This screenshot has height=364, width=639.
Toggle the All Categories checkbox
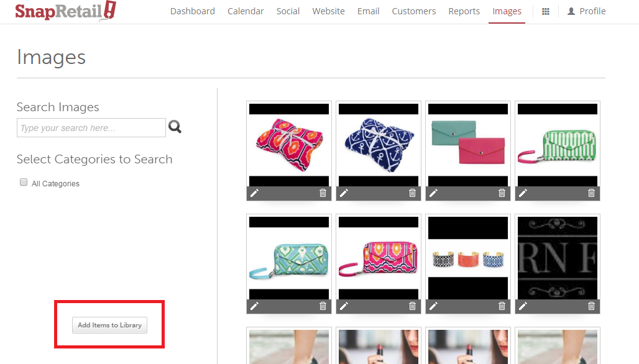point(24,183)
